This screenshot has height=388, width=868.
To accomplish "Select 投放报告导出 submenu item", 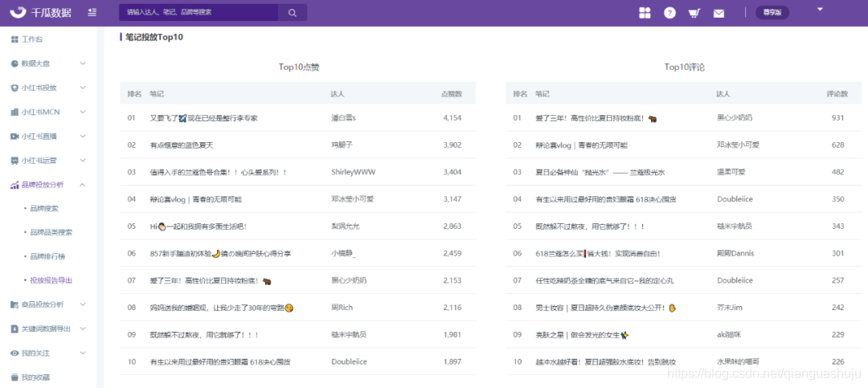I will [x=51, y=280].
